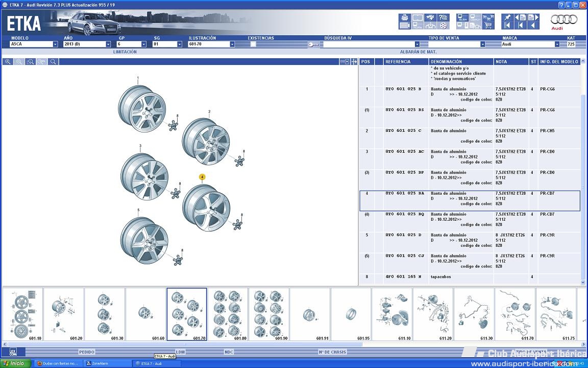
Task: Select illustration thumbnail 601-20
Action: coord(63,314)
